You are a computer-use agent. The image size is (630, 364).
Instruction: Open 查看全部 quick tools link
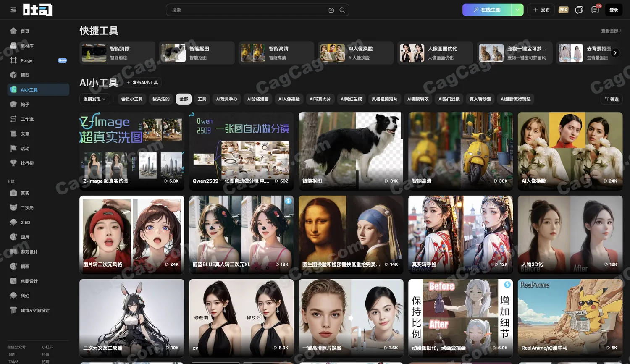(611, 31)
